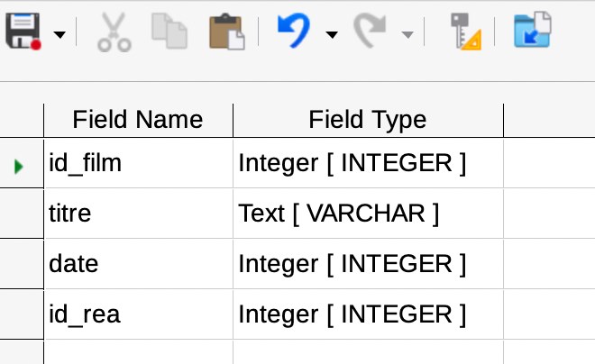Select the Field Name column header

[x=138, y=120]
